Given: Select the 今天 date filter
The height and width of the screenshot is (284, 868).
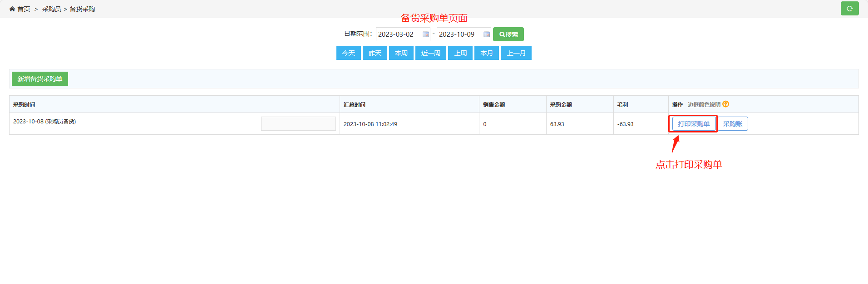Looking at the screenshot, I should pos(348,53).
